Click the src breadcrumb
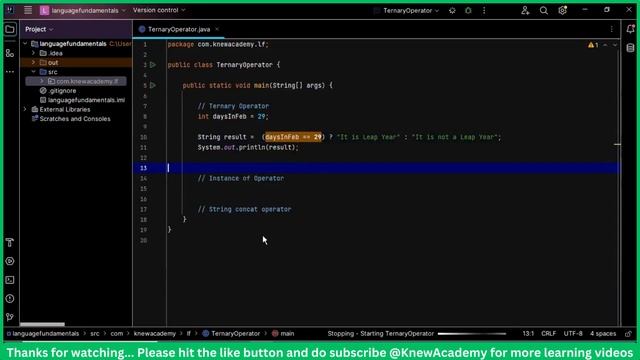This screenshot has height=360, width=640. (95, 334)
